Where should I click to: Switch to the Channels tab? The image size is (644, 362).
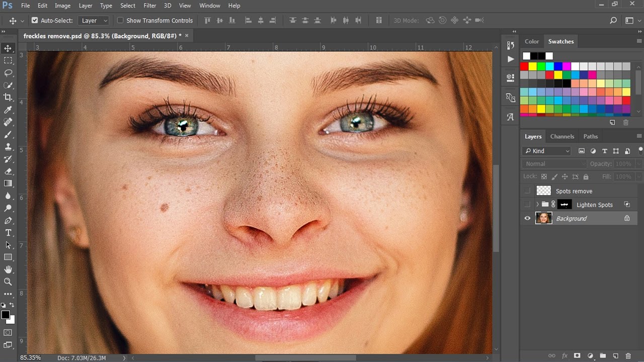[x=562, y=136]
